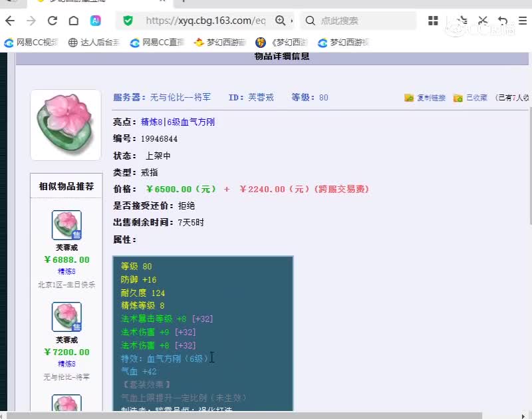Viewport: 532px width, 419px height.
Task: Open the third similar ring thumbnail at the bottom
Action: tap(66, 403)
